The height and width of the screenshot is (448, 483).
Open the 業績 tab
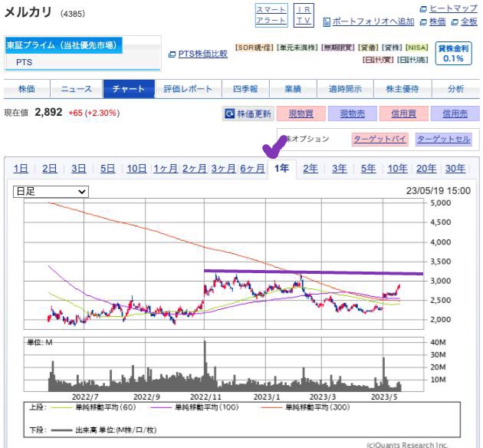[x=293, y=89]
